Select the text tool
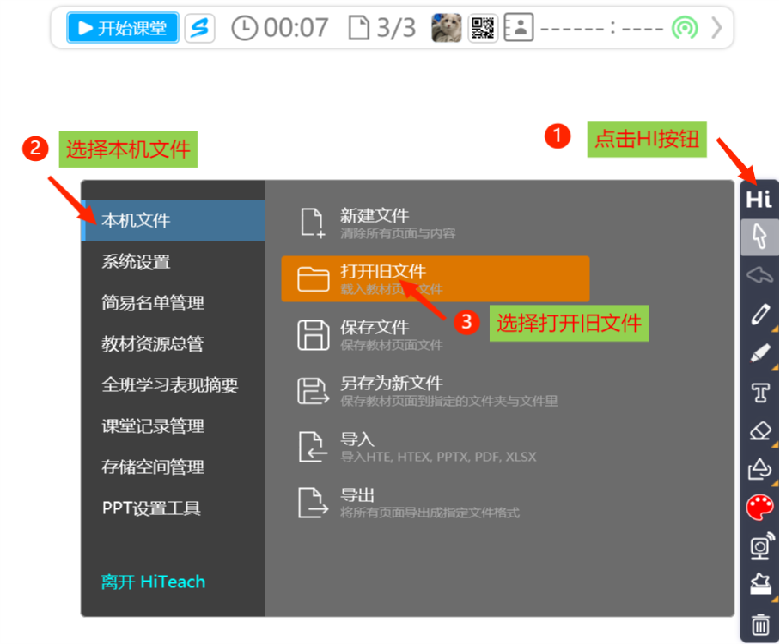The height and width of the screenshot is (644, 780). click(759, 392)
